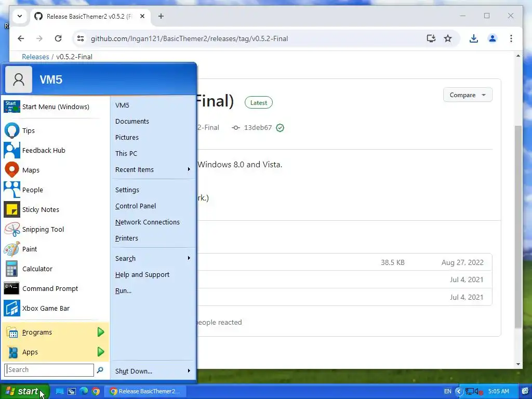Screen dimensions: 532x399
Task: Open Chrome tab search dropdown
Action: (20, 16)
